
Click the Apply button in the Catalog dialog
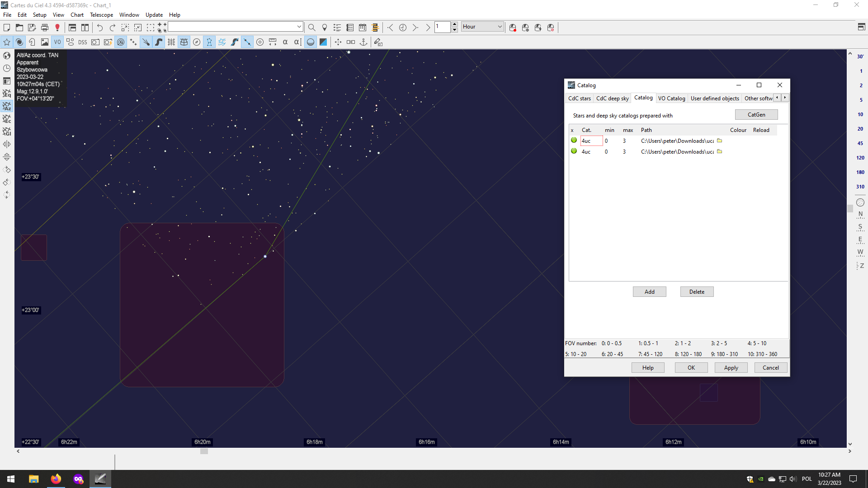[x=731, y=368]
